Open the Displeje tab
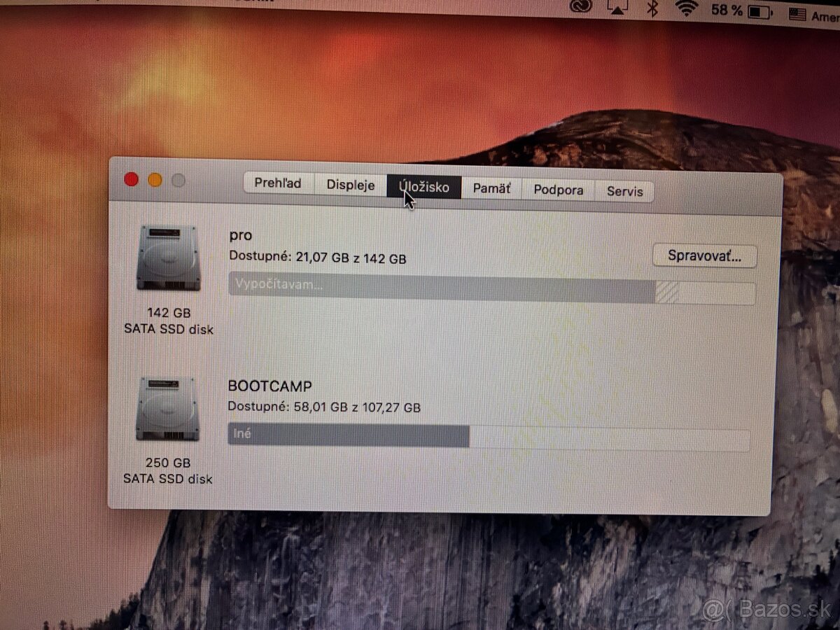Viewport: 840px width, 630px height. point(350,185)
